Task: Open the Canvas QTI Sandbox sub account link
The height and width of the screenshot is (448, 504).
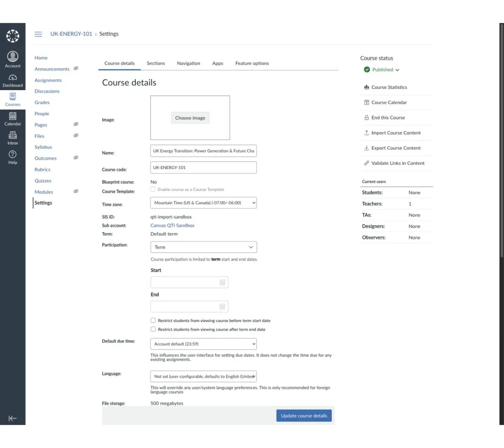Action: pos(172,225)
